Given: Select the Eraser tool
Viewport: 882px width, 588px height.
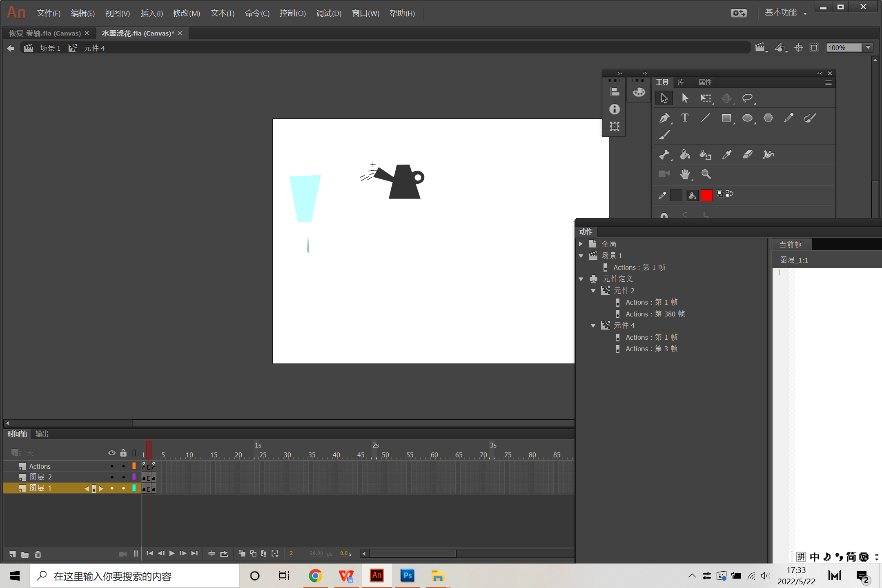Looking at the screenshot, I should (x=748, y=154).
